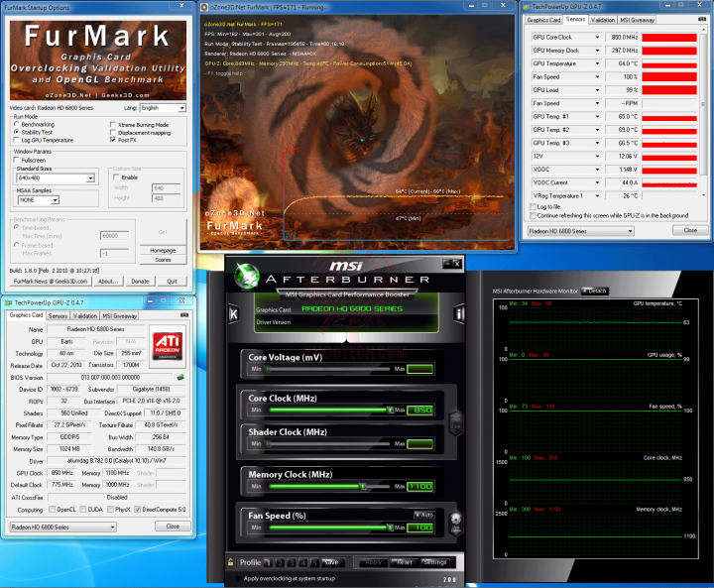Expand the GPU Memory Clock sensor dropdown

[x=597, y=51]
